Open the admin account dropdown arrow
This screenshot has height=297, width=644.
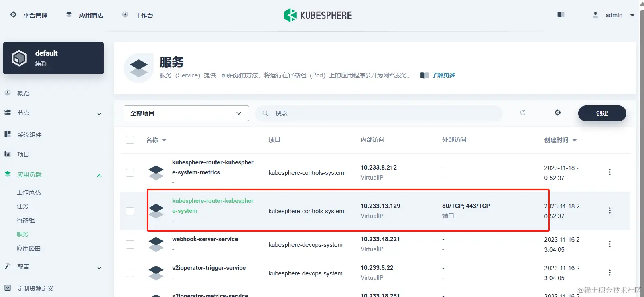[x=632, y=15]
